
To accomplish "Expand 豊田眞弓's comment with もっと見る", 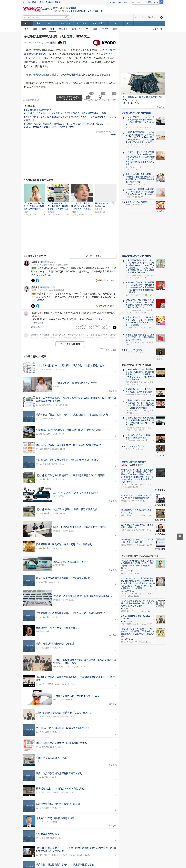I will click(39, 300).
